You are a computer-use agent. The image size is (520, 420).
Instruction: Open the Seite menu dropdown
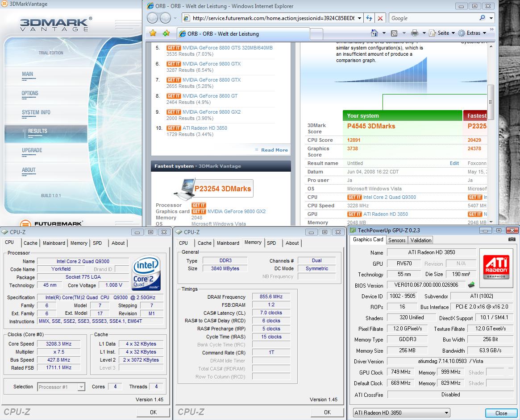pos(442,33)
